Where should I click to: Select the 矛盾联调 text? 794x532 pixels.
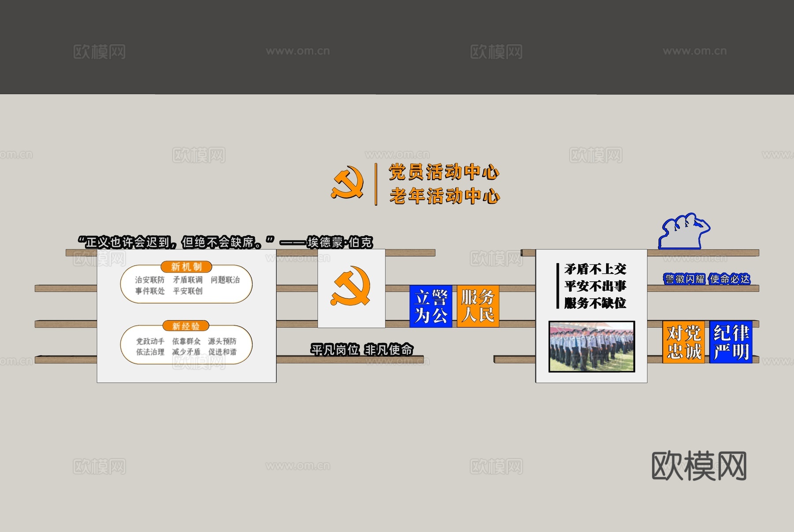coord(187,280)
